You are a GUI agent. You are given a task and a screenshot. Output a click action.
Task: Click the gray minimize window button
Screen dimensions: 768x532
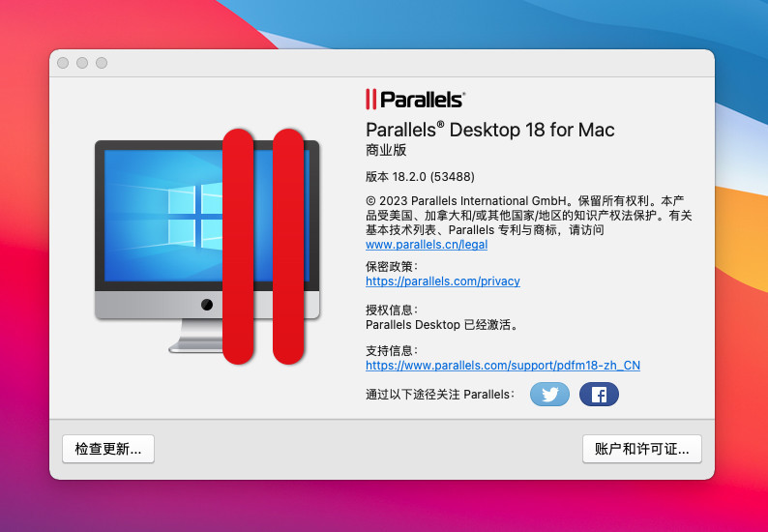[x=82, y=63]
